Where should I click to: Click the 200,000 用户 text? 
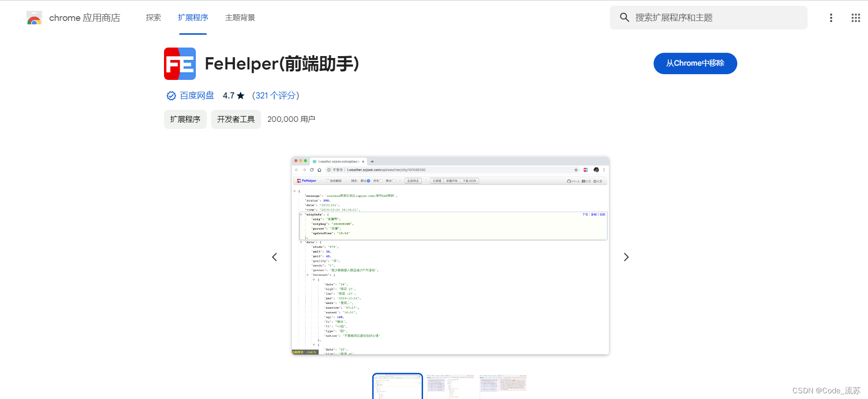(291, 119)
